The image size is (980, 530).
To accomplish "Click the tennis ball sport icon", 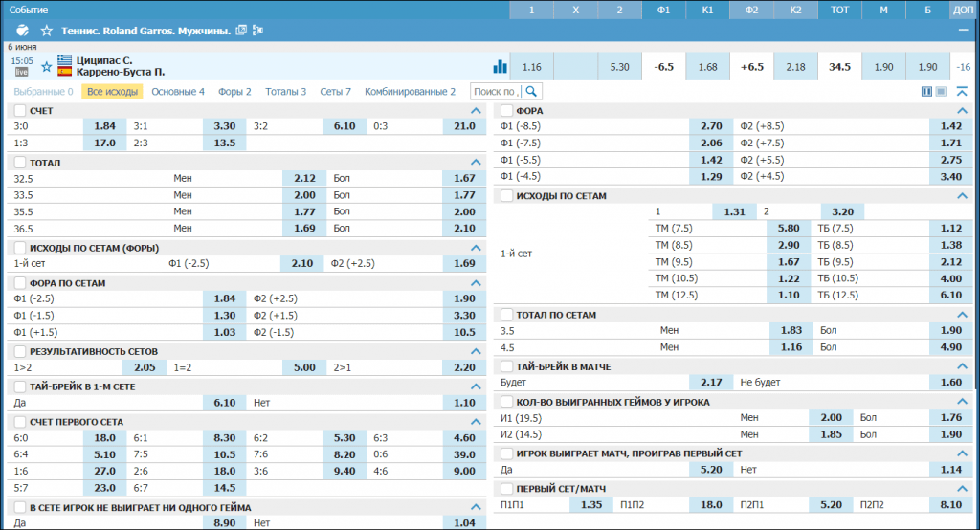I will [23, 31].
